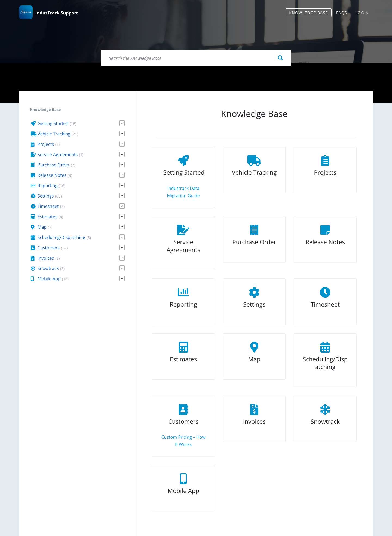Expand the Timesheet sidebar category arrow

point(122,206)
